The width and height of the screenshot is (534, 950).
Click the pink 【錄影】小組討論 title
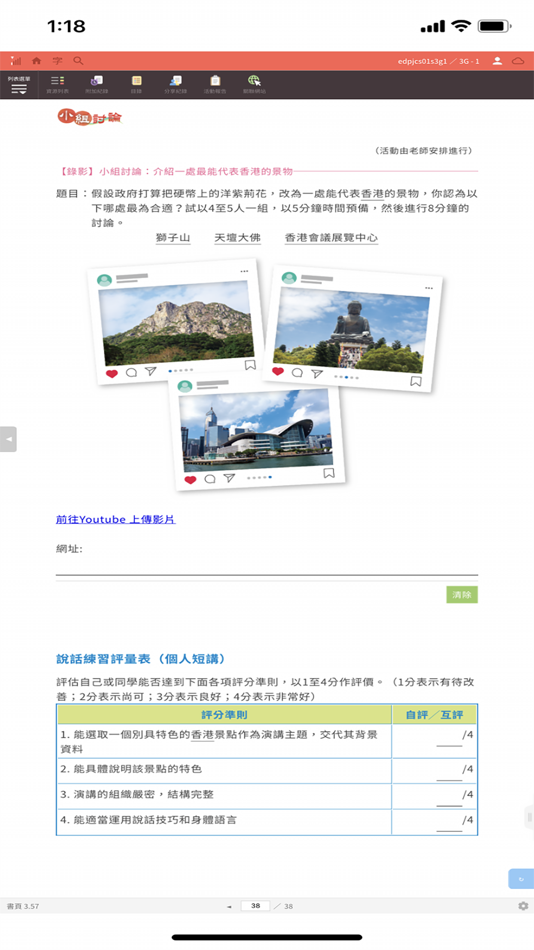pyautogui.click(x=176, y=171)
